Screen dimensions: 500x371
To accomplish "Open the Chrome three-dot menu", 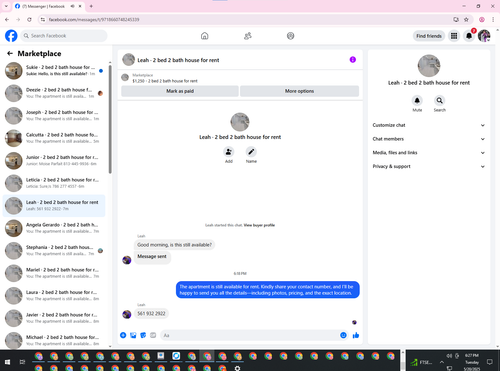I will [x=493, y=20].
